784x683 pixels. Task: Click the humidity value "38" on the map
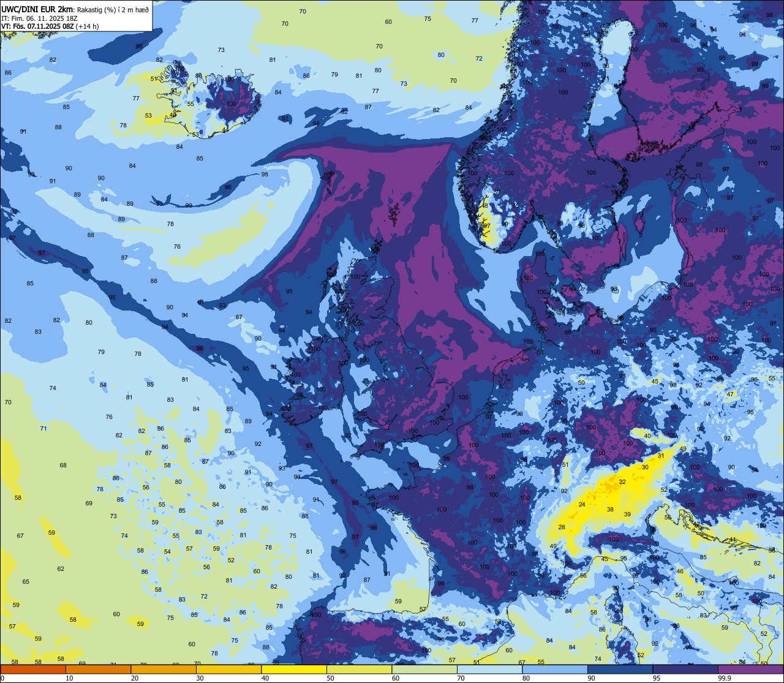coord(610,510)
